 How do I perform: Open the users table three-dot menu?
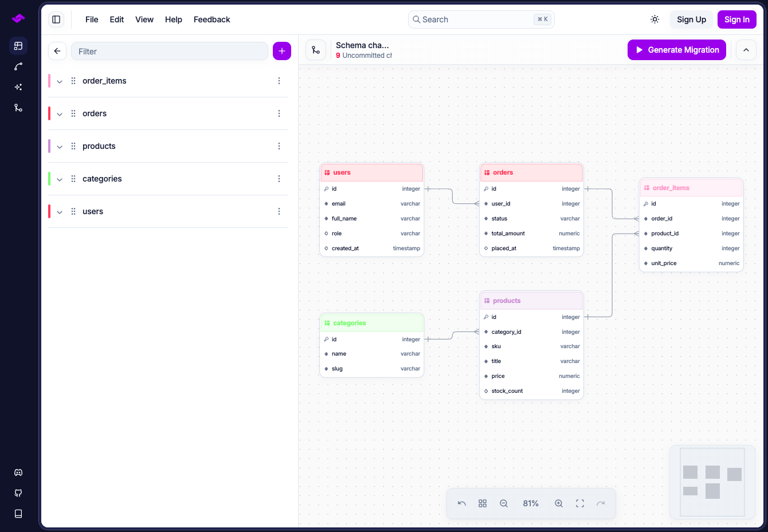279,211
